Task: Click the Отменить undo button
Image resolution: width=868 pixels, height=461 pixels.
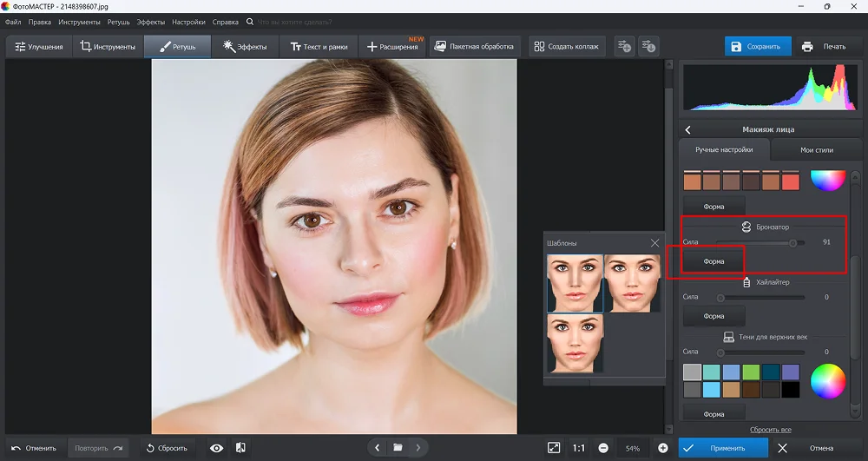Action: 35,448
